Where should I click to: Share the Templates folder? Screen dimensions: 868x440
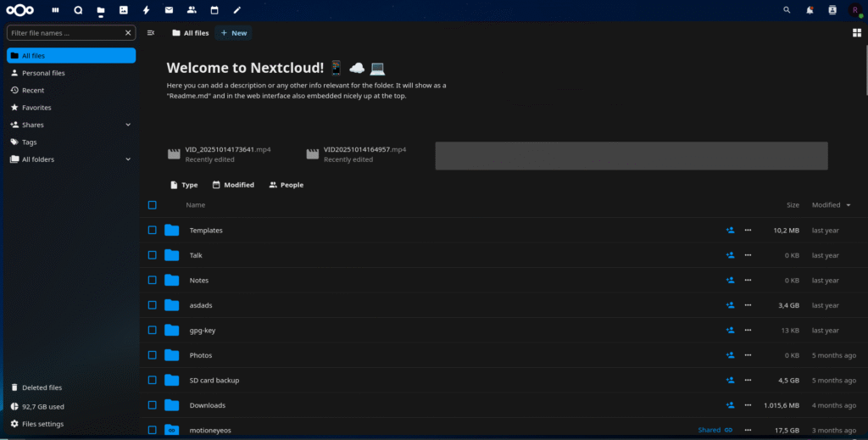730,230
